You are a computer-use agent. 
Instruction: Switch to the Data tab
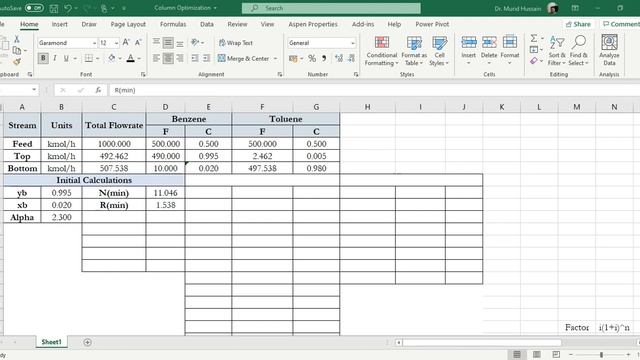point(207,24)
